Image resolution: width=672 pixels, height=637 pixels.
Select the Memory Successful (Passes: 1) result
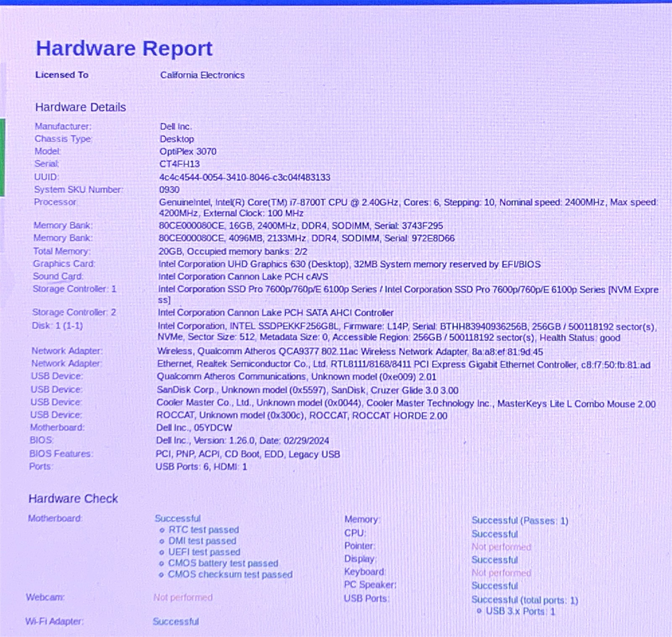[520, 521]
